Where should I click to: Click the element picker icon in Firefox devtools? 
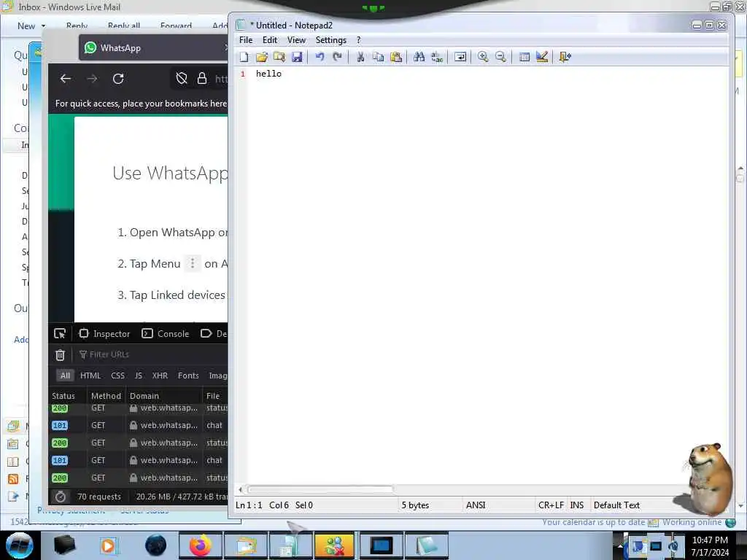pyautogui.click(x=60, y=334)
